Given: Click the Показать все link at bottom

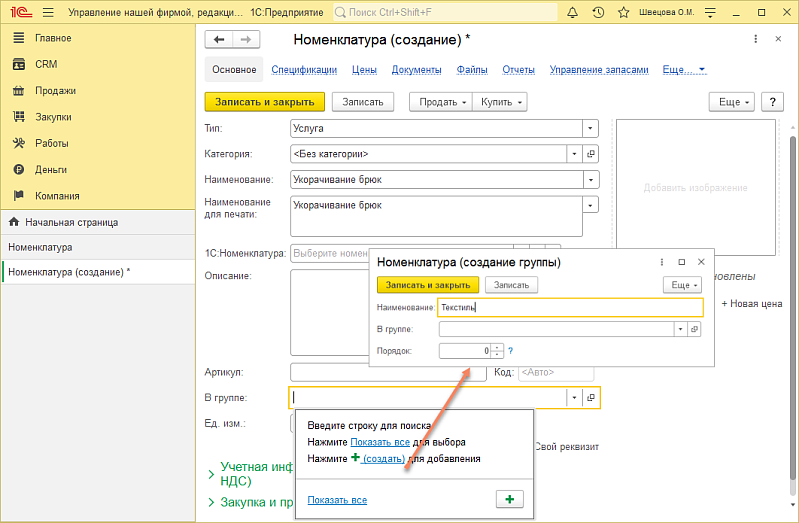Looking at the screenshot, I should (337, 499).
